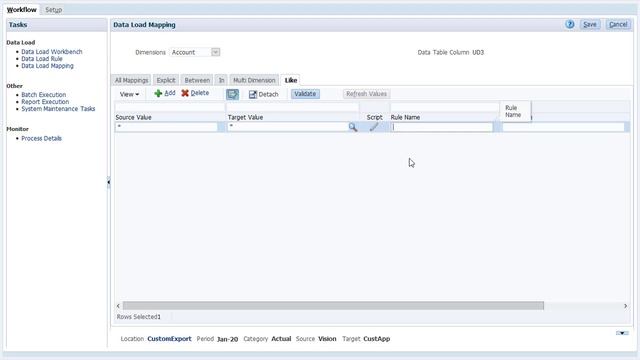Click the Jan-20 period value
The width and height of the screenshot is (640, 360).
(x=227, y=339)
